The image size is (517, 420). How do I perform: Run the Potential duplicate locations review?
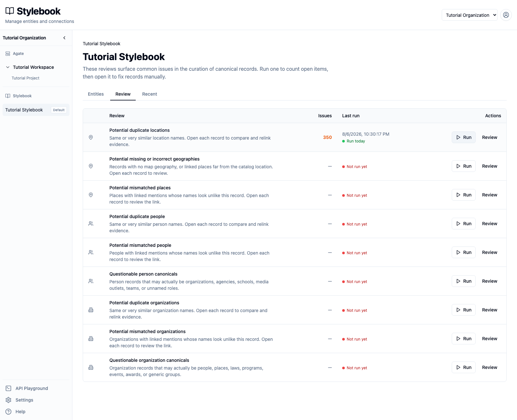464,137
